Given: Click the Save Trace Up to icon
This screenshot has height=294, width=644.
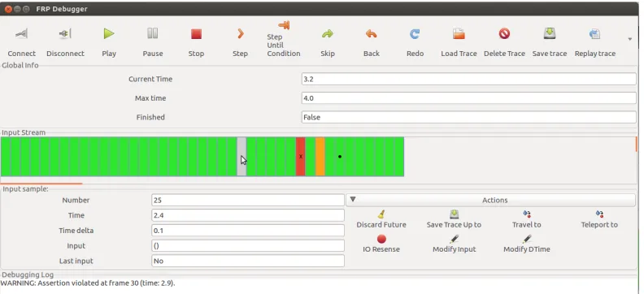Looking at the screenshot, I should (454, 214).
